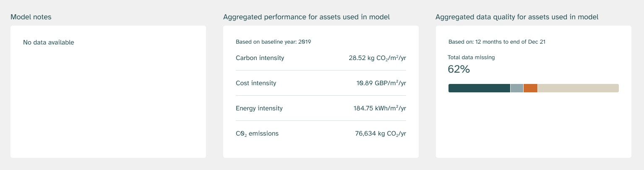The width and height of the screenshot is (644, 170).
Task: Click the Energy intensity row label
Action: [259, 108]
